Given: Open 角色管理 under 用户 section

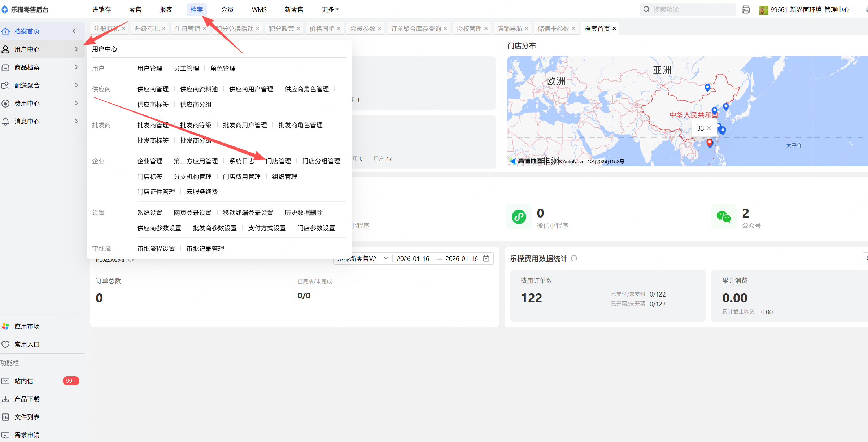Looking at the screenshot, I should click(x=223, y=69).
